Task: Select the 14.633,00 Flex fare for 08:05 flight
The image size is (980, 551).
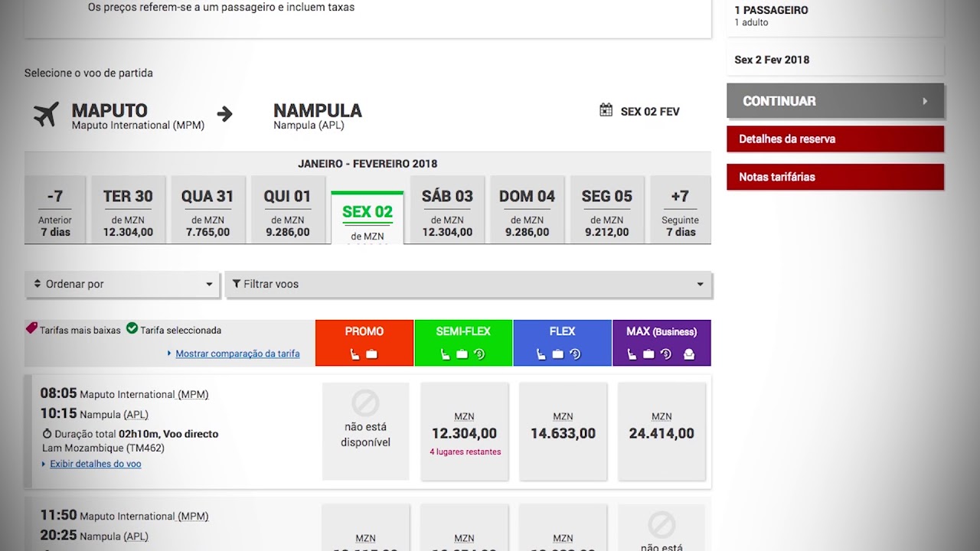Action: tap(563, 432)
